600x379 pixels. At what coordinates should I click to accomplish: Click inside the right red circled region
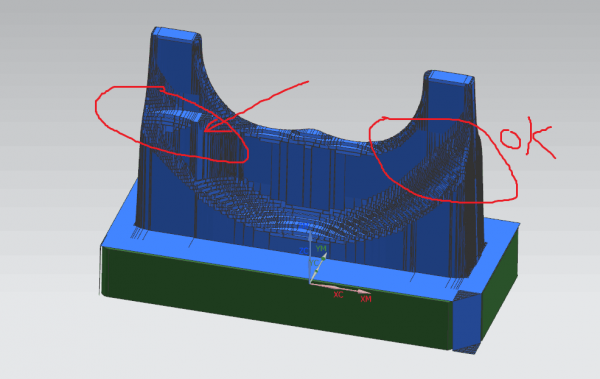[440, 161]
